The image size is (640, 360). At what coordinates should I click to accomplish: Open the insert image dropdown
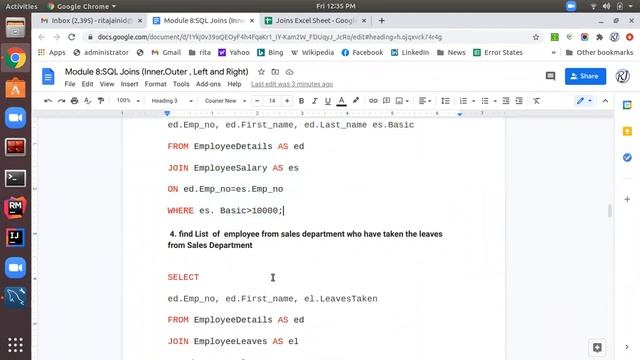[x=402, y=101]
